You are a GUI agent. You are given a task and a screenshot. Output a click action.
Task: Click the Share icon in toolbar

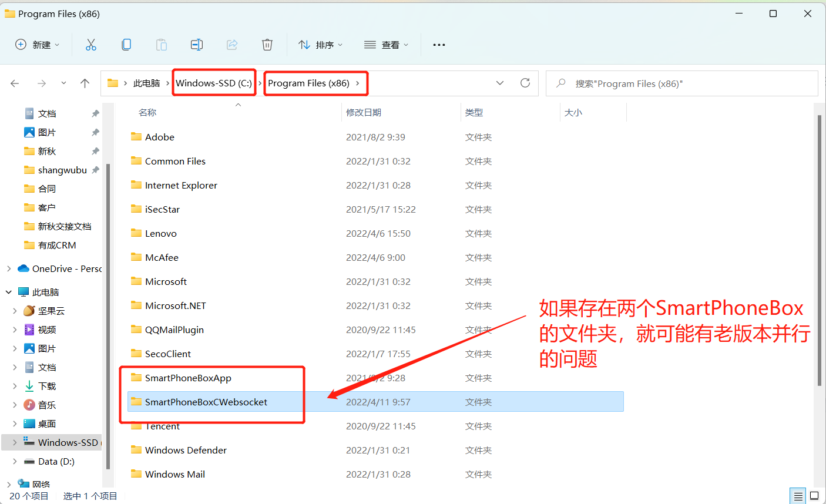[x=232, y=45]
